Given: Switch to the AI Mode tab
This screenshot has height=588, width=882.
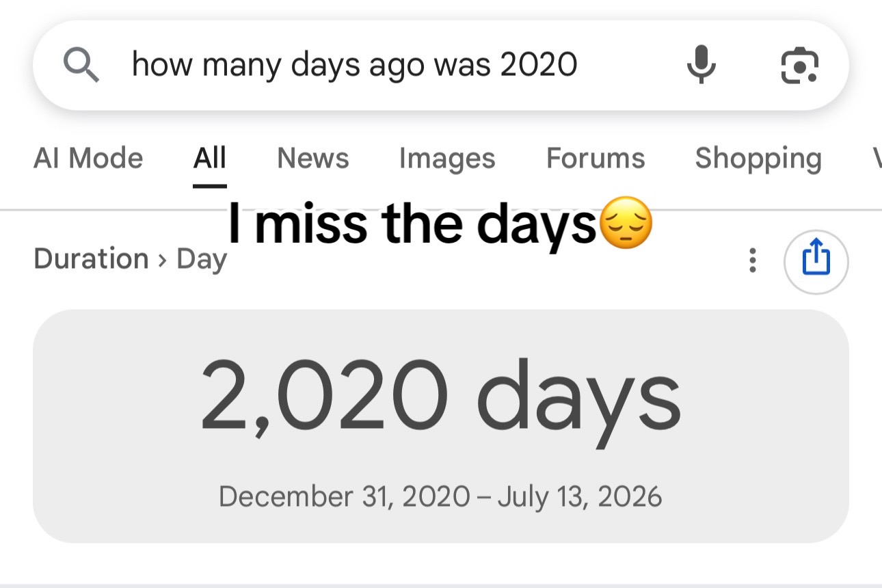Looking at the screenshot, I should (x=88, y=159).
